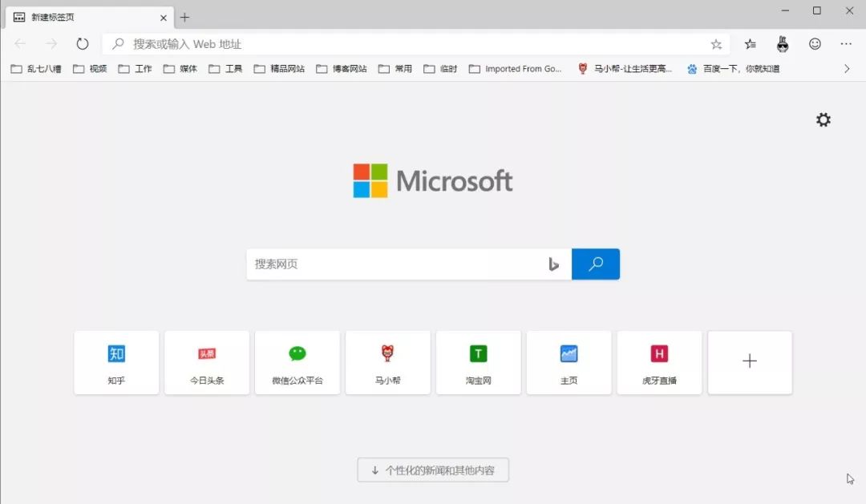
Task: Click the Microsoft logo
Action: click(433, 180)
